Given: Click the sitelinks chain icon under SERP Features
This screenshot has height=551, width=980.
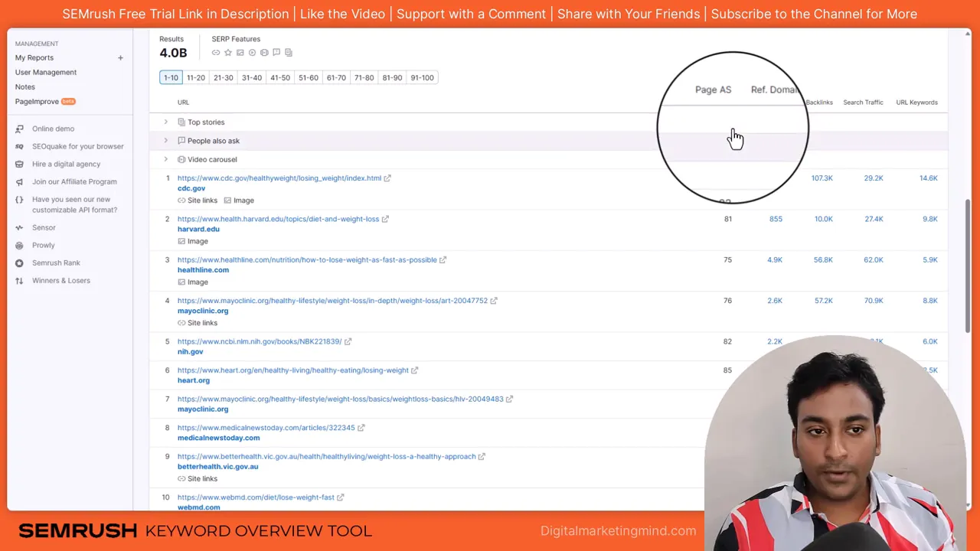Looking at the screenshot, I should tap(216, 52).
